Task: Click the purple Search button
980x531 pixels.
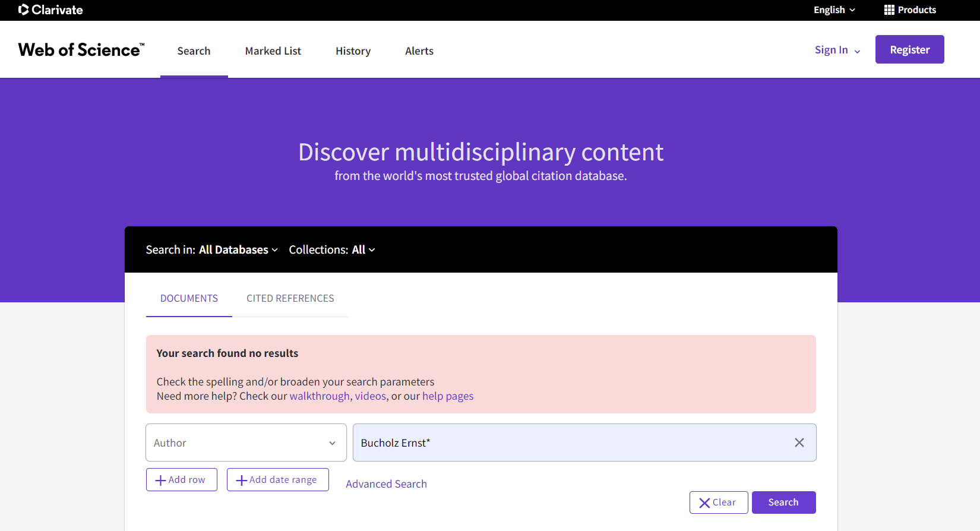Action: click(783, 502)
